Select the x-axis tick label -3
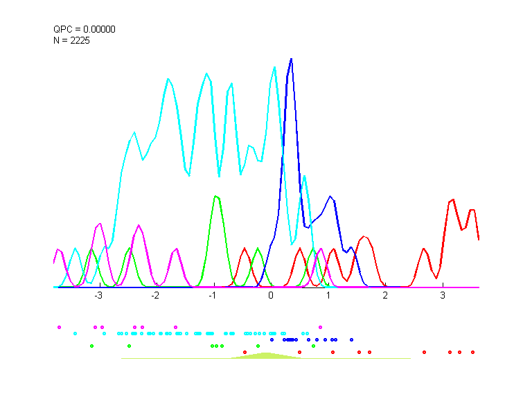This screenshot has height=399, width=532. point(99,295)
